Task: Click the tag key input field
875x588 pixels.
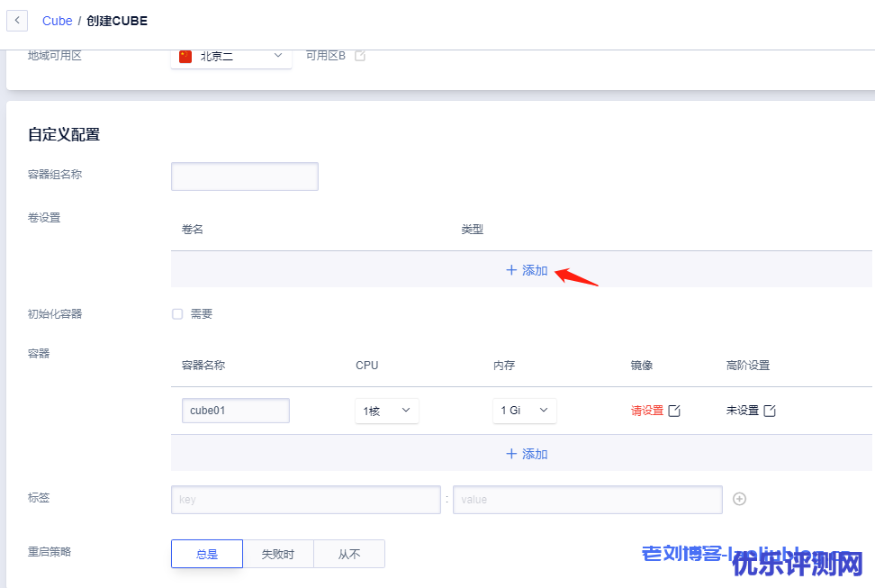Action: pyautogui.click(x=306, y=500)
